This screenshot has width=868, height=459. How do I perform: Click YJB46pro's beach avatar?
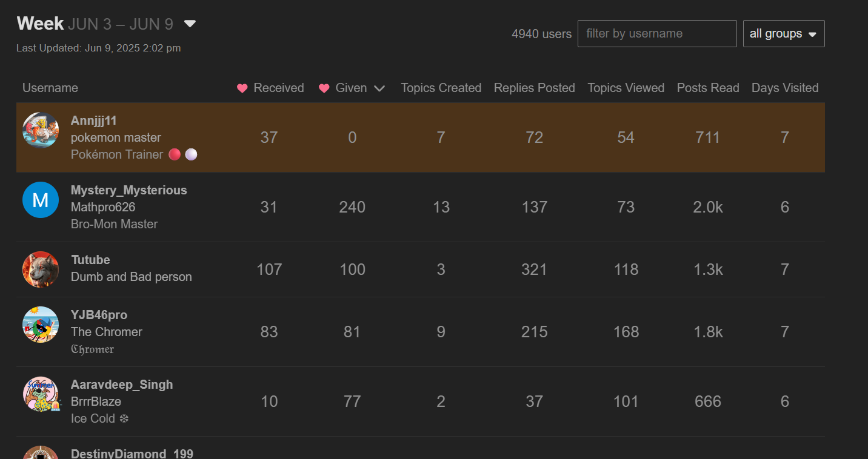[41, 325]
